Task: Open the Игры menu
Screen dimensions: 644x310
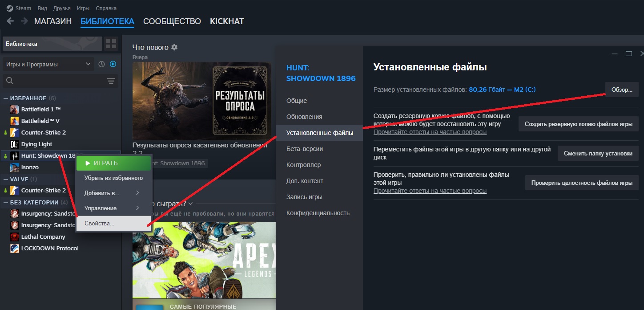Action: pyautogui.click(x=83, y=8)
